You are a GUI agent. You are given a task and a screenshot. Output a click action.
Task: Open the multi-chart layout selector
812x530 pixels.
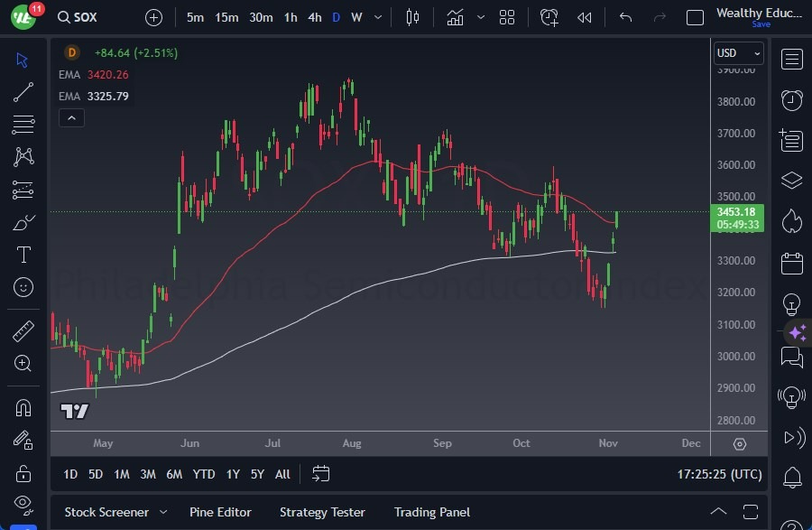coord(507,17)
